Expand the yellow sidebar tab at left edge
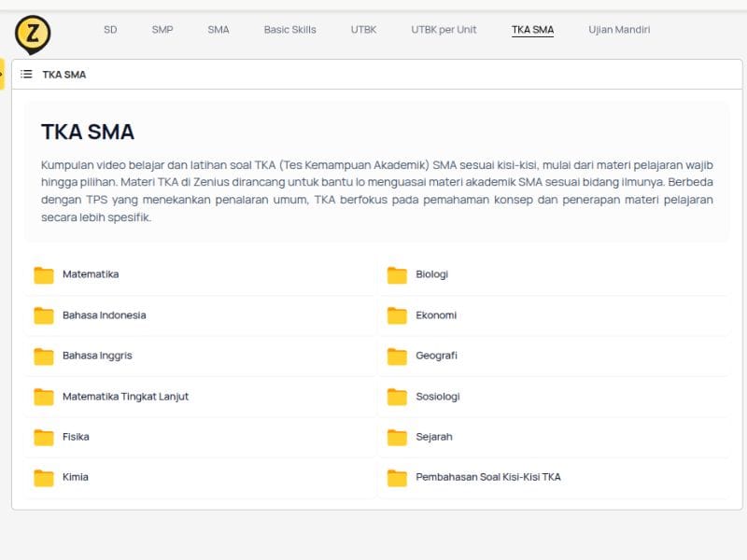Viewport: 747px width, 560px height. click(2, 74)
